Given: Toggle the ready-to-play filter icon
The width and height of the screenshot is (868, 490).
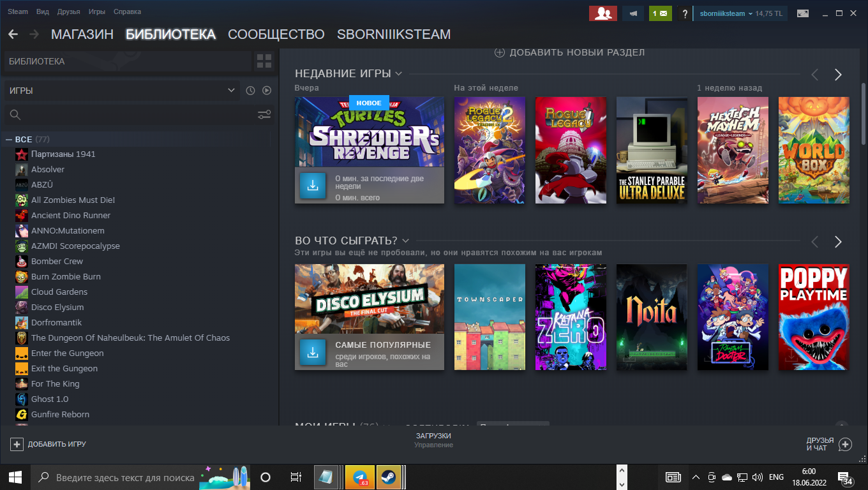Looking at the screenshot, I should click(267, 91).
